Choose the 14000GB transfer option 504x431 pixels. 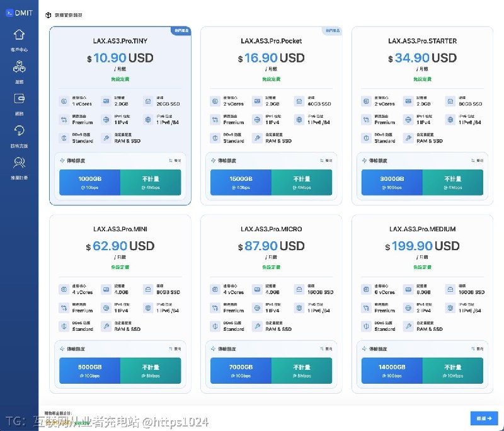coord(392,371)
